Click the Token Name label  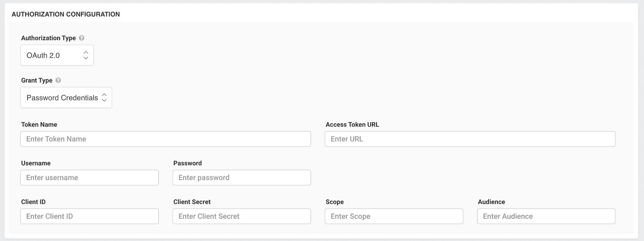[39, 125]
